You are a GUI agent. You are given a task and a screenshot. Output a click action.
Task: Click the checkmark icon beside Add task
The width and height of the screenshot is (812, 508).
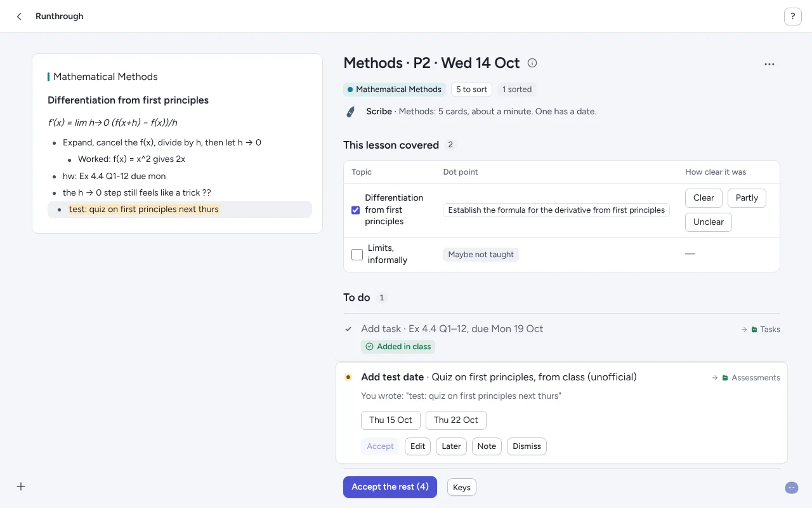[348, 329]
